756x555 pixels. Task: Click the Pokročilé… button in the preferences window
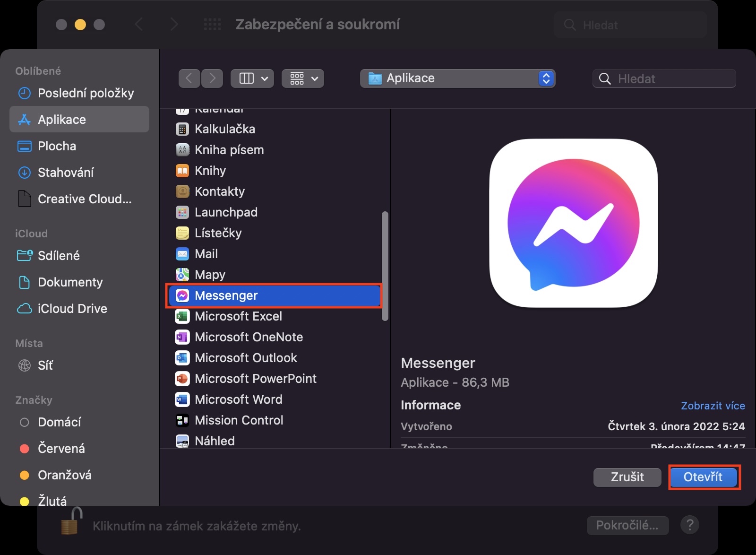(627, 525)
